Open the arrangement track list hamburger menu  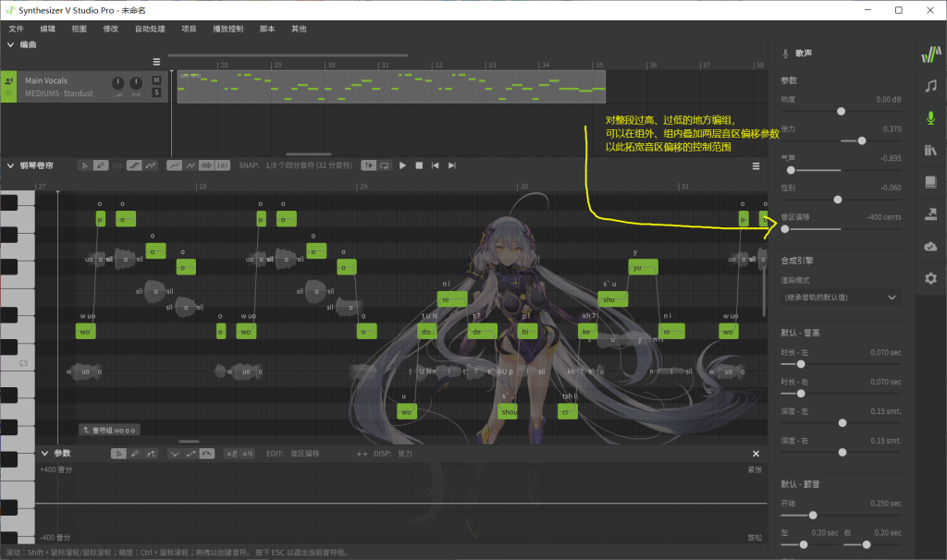click(156, 62)
